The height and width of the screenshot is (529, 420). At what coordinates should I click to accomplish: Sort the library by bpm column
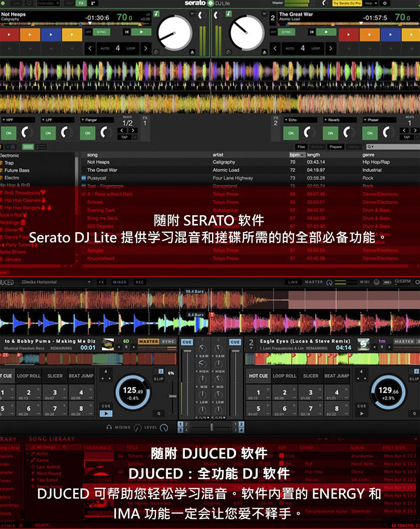[x=297, y=155]
